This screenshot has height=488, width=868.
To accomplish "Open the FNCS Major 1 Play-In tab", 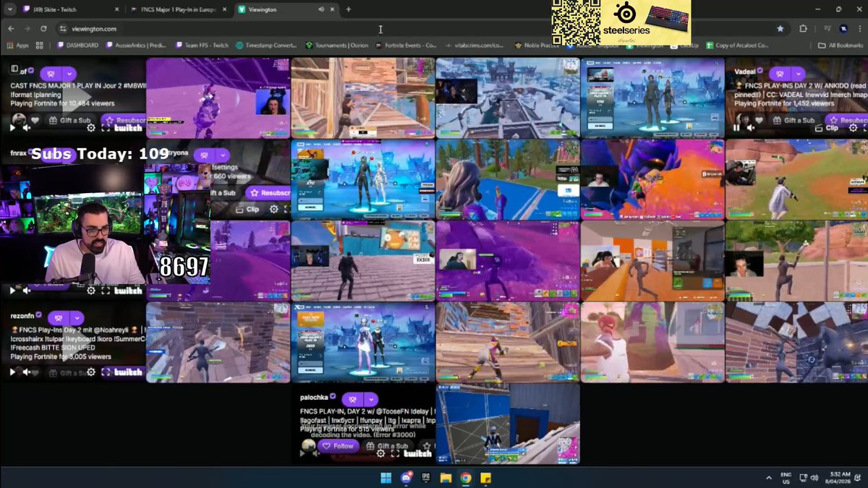I will [178, 9].
